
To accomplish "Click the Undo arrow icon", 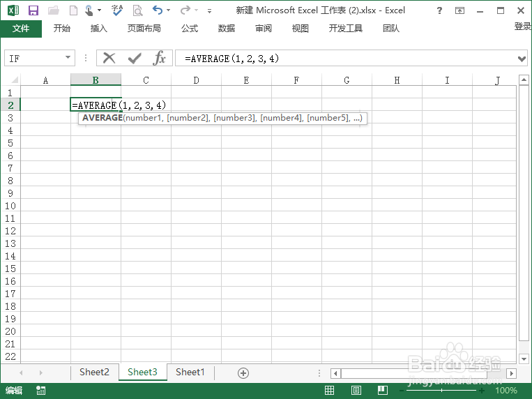I will 158,10.
